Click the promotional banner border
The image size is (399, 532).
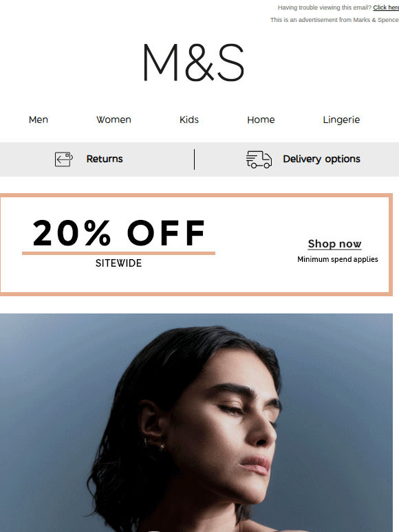(x=196, y=195)
